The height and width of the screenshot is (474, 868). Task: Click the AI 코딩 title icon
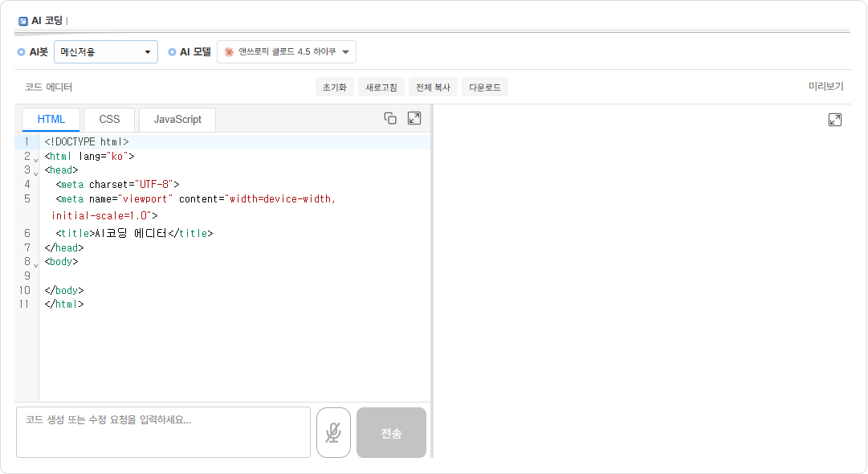(23, 21)
